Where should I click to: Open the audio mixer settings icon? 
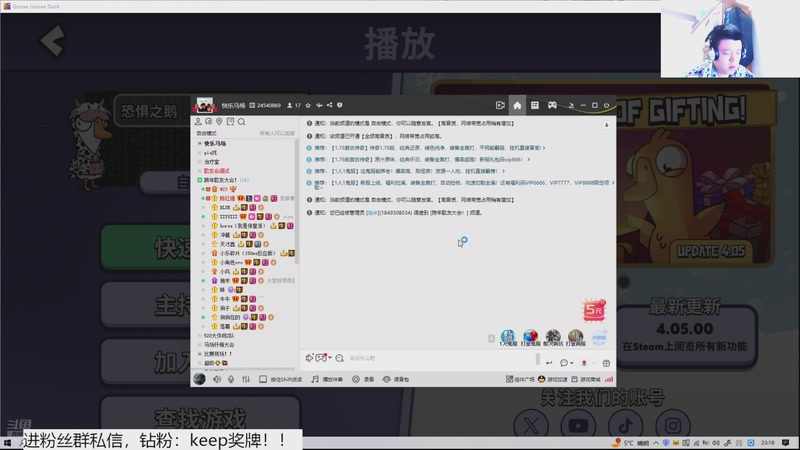(x=246, y=380)
